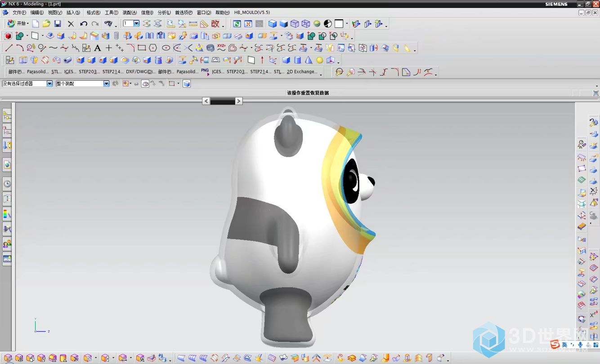Redo the undone operation
The width and height of the screenshot is (600, 364).
pyautogui.click(x=95, y=24)
